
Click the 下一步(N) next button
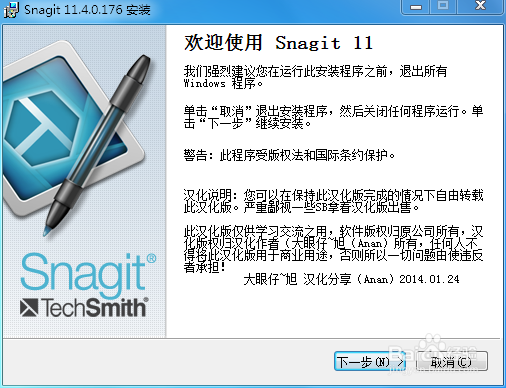(370, 361)
